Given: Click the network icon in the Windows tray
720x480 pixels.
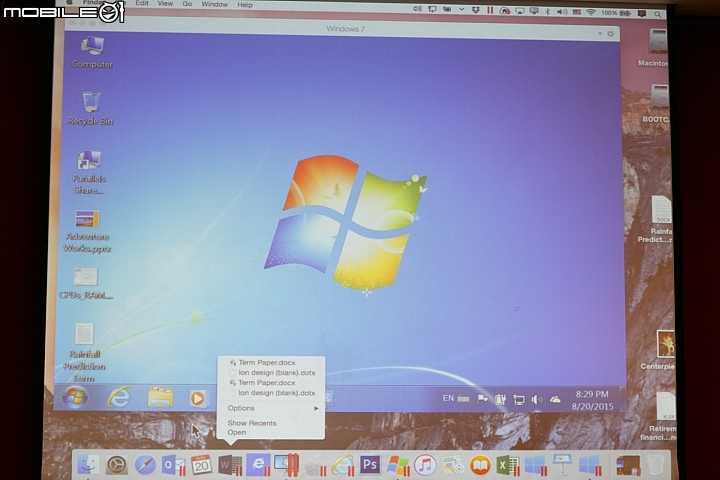Looking at the screenshot, I should coord(518,400).
